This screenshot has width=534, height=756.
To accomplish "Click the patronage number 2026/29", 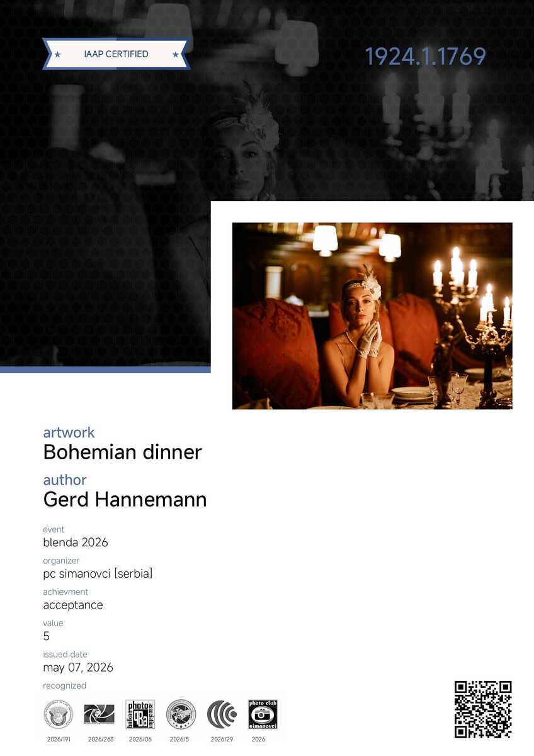I will 222,739.
